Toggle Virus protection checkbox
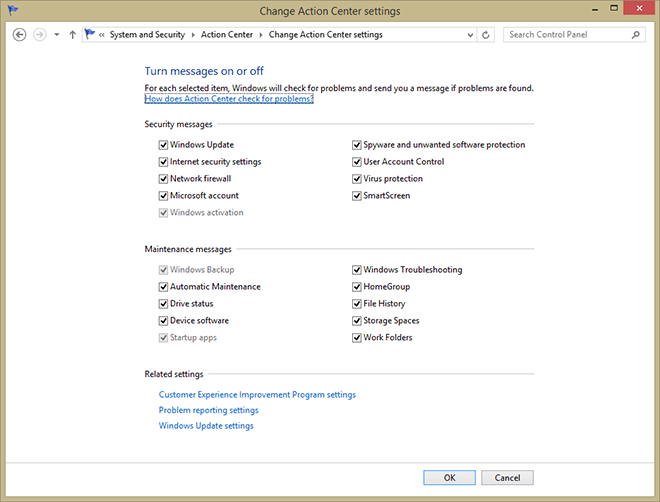This screenshot has width=660, height=502. 357,179
